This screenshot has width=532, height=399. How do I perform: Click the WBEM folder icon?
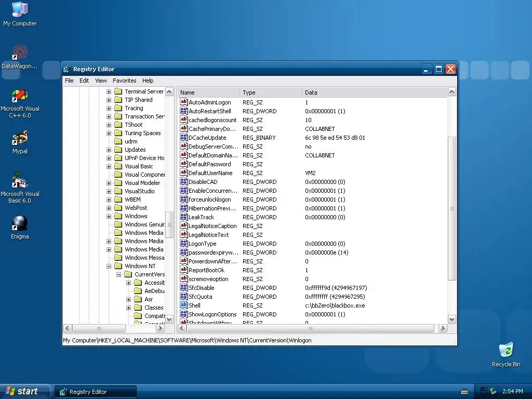[x=118, y=199]
